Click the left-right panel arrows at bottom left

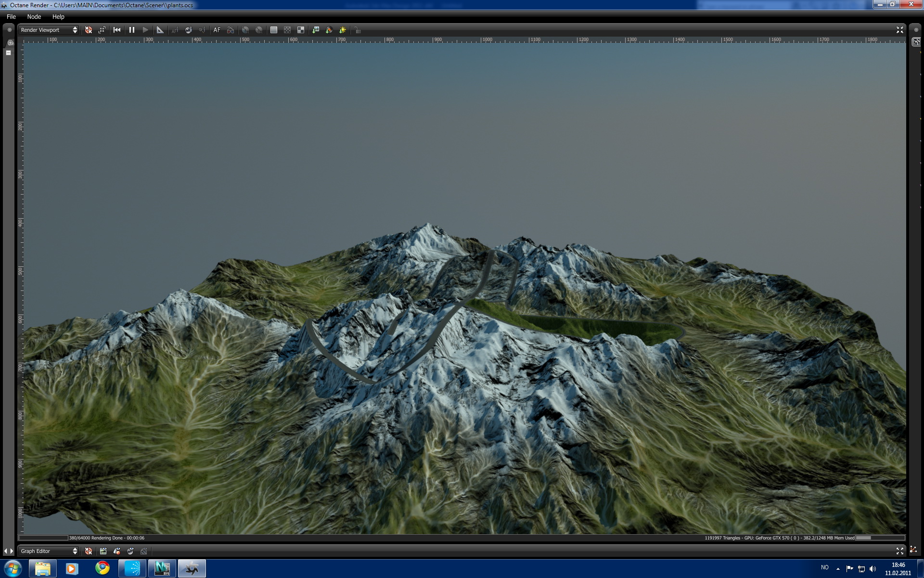[9, 551]
